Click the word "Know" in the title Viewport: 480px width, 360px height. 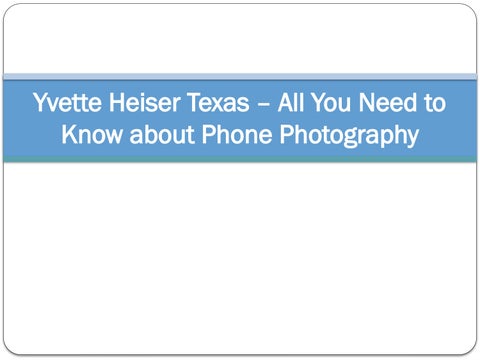pos(92,134)
